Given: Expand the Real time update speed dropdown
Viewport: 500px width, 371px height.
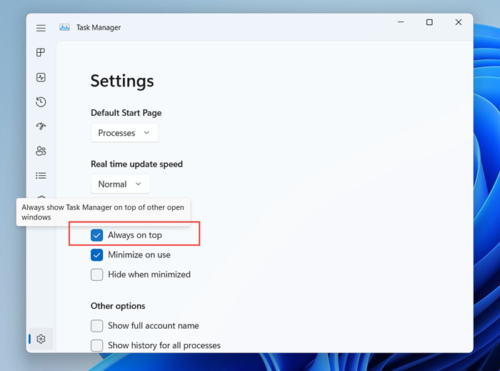Looking at the screenshot, I should [x=120, y=184].
